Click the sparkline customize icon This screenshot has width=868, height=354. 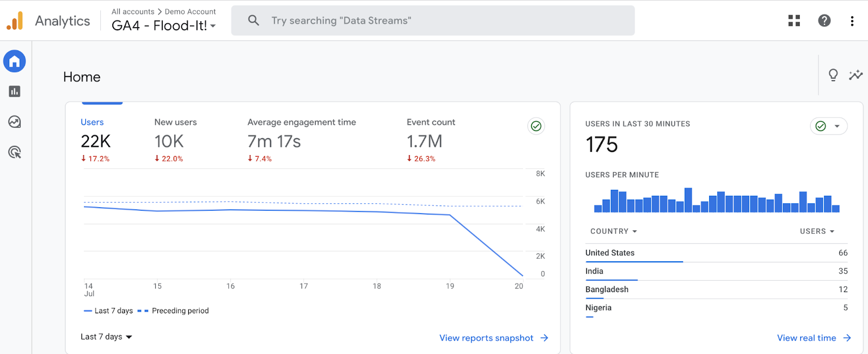pyautogui.click(x=856, y=75)
